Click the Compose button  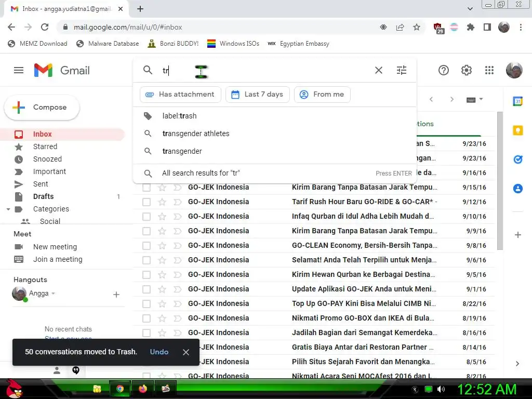(x=42, y=107)
